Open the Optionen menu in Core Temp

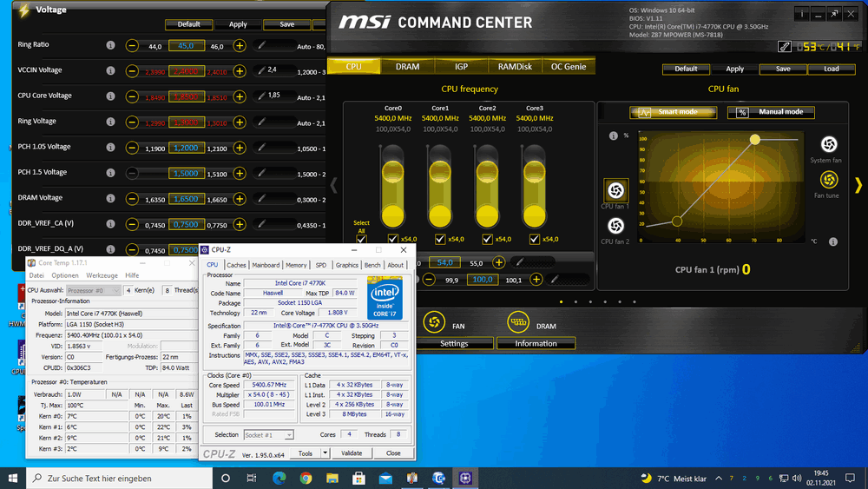65,275
